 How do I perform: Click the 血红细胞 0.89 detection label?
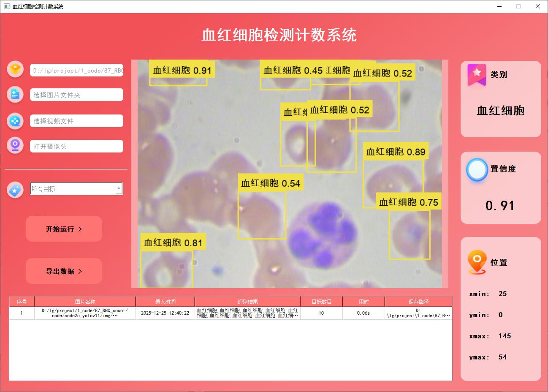pos(396,151)
